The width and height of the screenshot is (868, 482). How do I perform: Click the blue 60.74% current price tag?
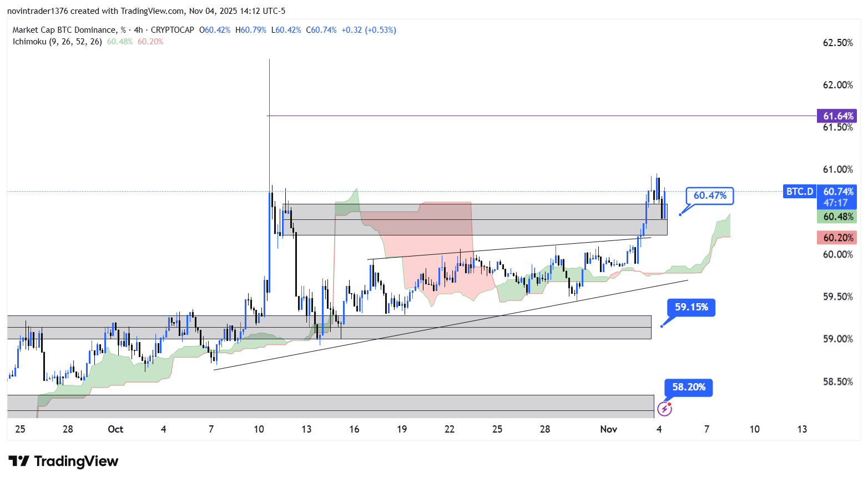point(838,192)
